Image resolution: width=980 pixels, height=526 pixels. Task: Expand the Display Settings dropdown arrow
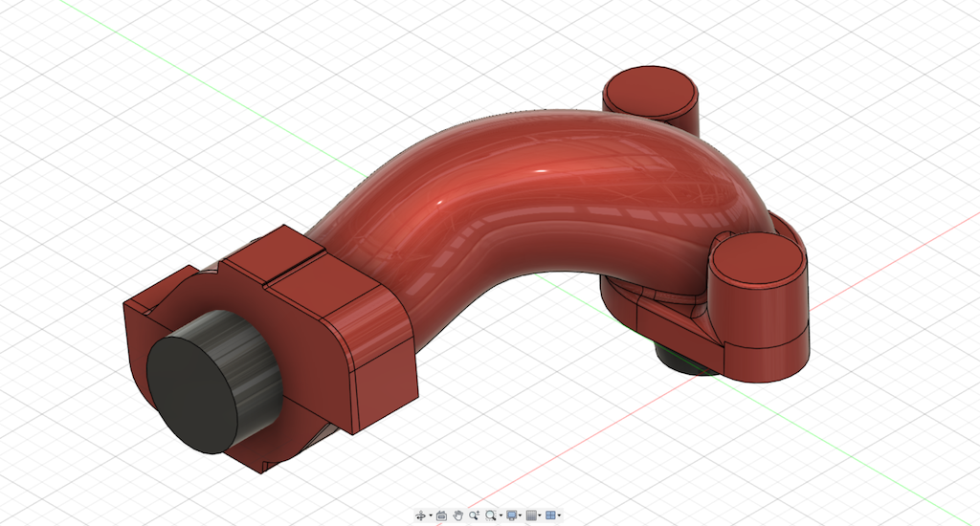coord(520,515)
